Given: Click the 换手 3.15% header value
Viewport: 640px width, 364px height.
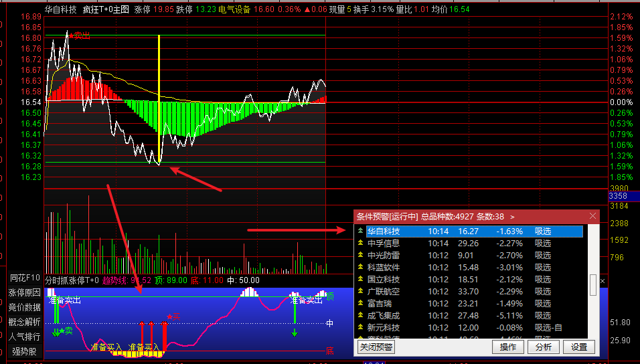Looking at the screenshot, I should [374, 9].
